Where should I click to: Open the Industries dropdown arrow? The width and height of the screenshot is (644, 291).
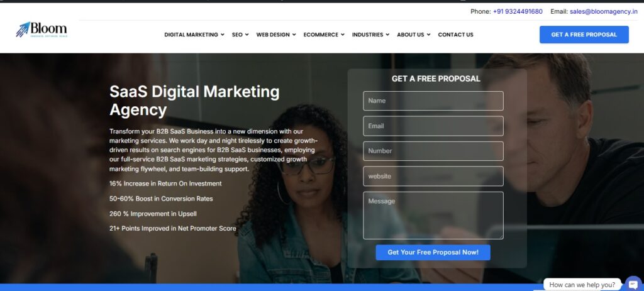click(387, 35)
